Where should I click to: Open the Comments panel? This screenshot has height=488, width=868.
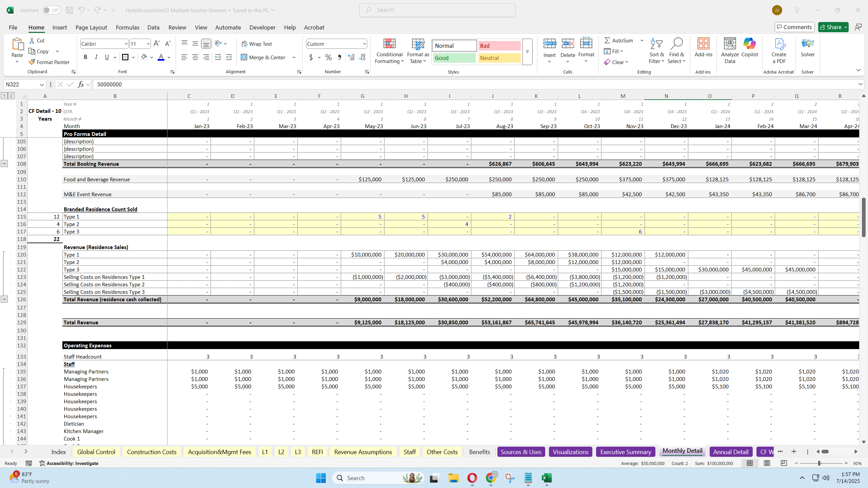pos(794,27)
